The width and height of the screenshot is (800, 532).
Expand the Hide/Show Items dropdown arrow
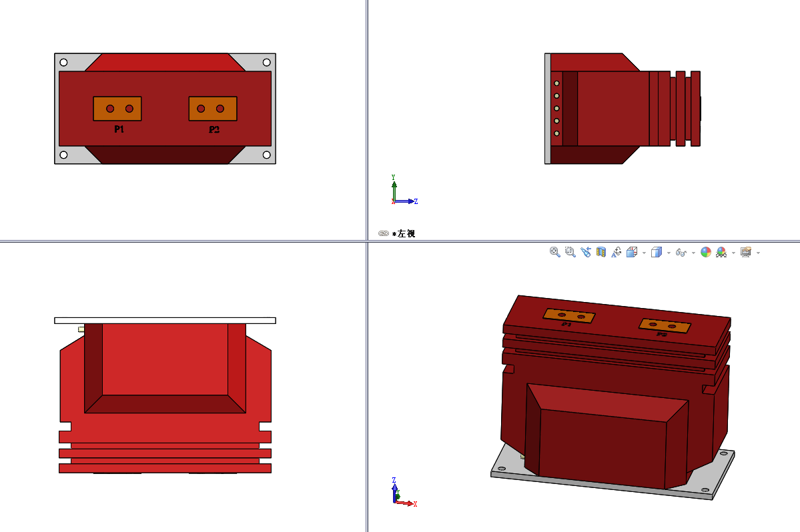click(693, 253)
